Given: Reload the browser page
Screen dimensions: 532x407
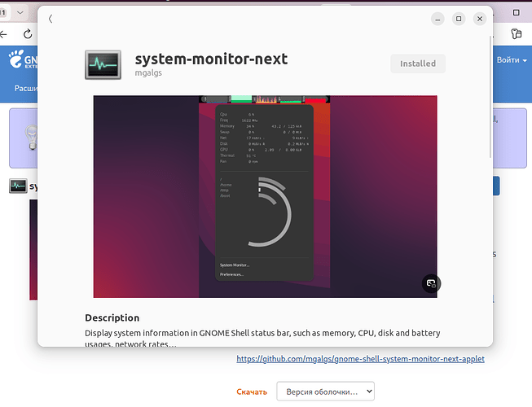Looking at the screenshot, I should point(28,34).
